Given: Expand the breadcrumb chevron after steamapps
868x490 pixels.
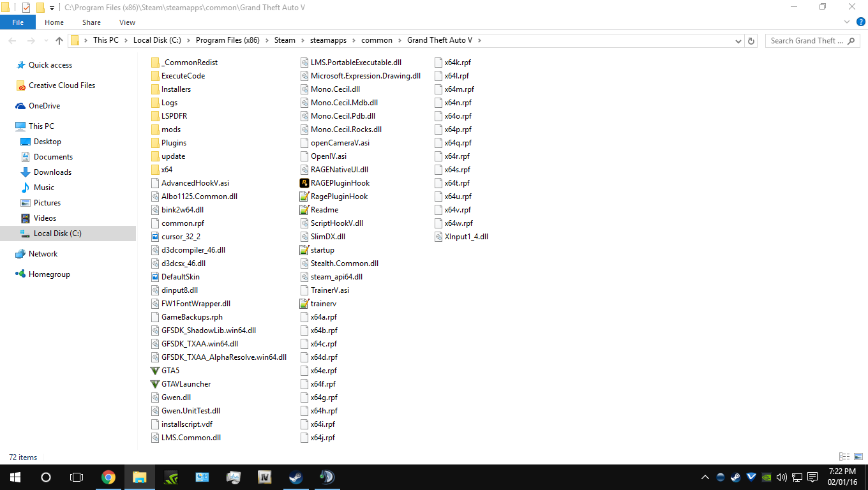Looking at the screenshot, I should click(x=354, y=40).
